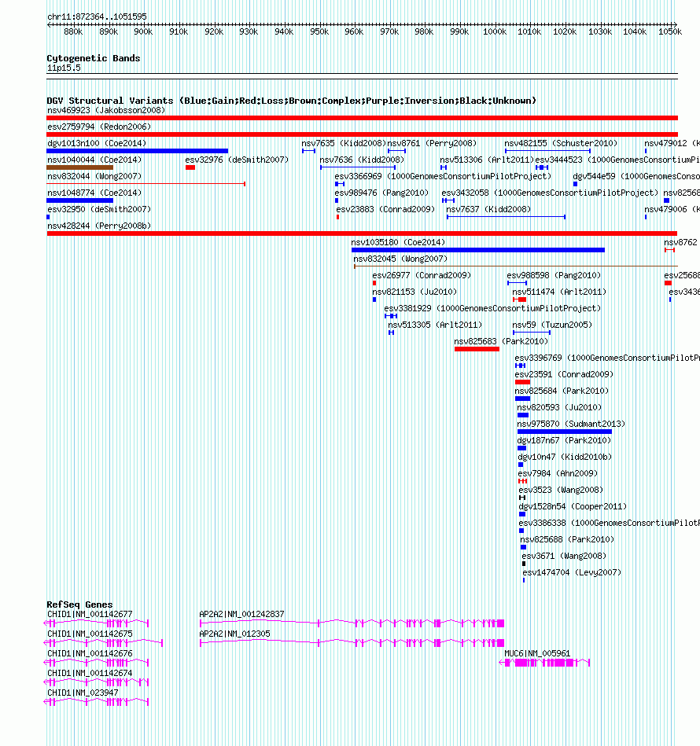This screenshot has height=746, width=700.
Task: Click esv3523 (Wang2008) label
Action: pos(561,490)
